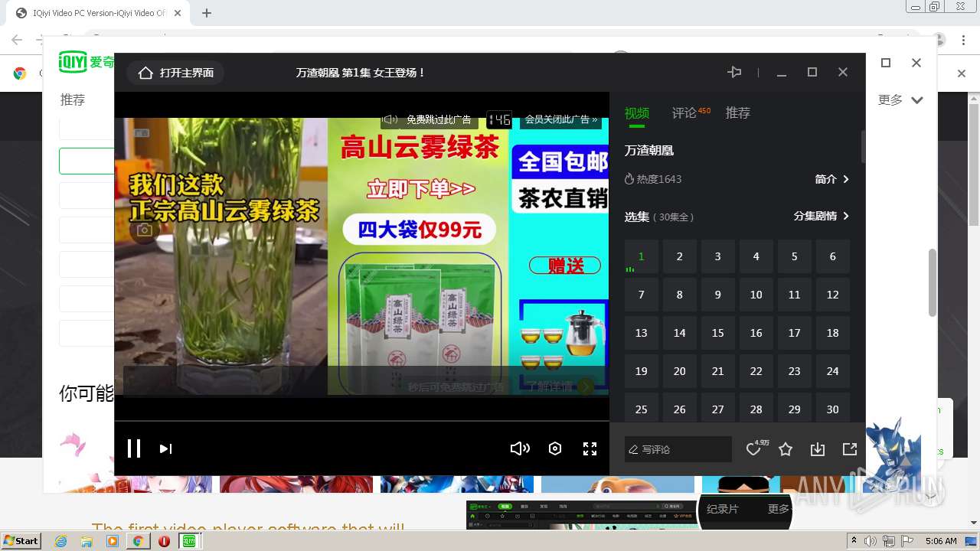Pause the video with the pause button

coord(134,448)
